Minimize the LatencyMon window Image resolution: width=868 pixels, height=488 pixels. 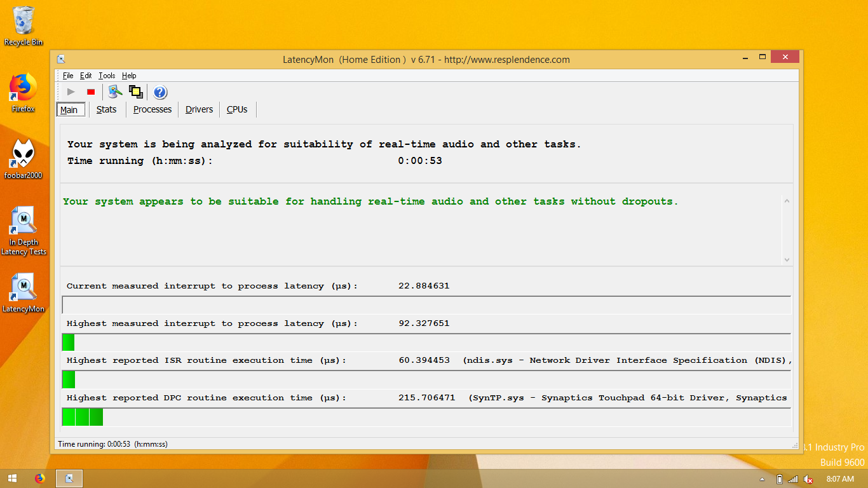point(745,57)
